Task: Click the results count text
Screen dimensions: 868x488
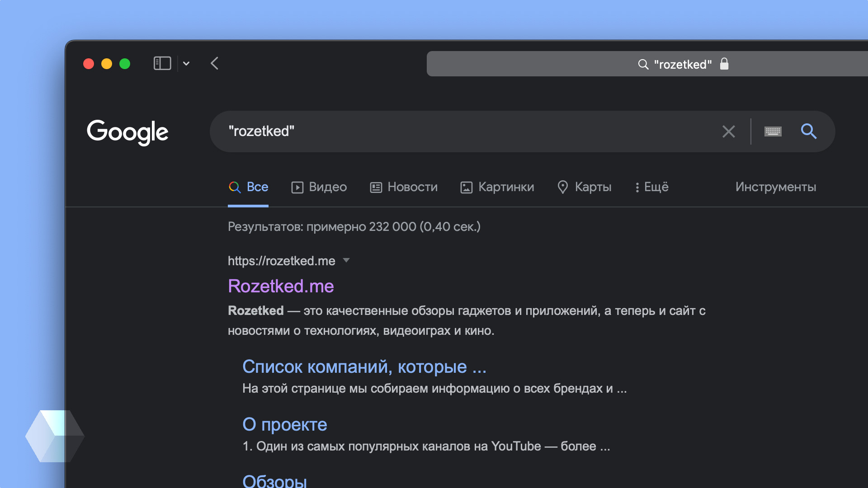Action: click(x=354, y=226)
